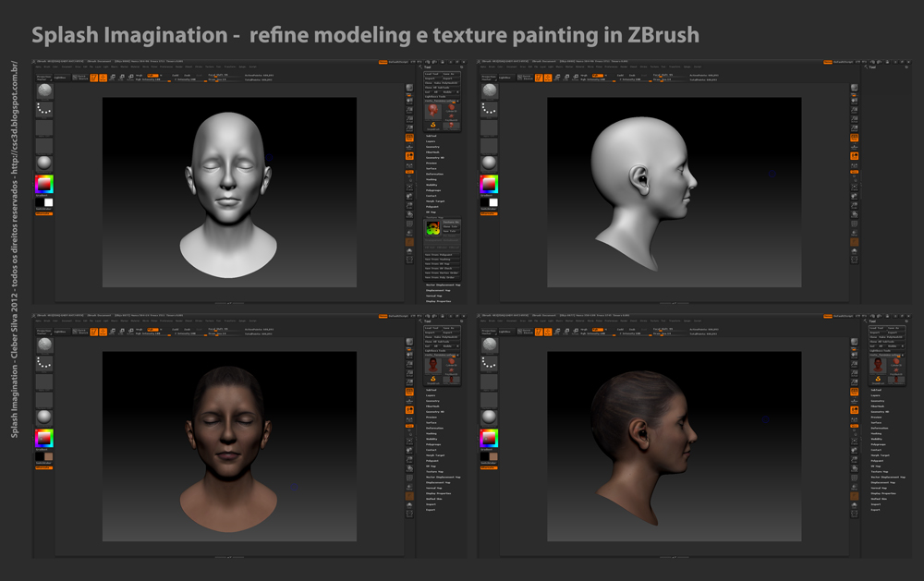Click Quick Sketch icon in gray front-view toolbar
This screenshot has height=581, width=924.
(79, 78)
